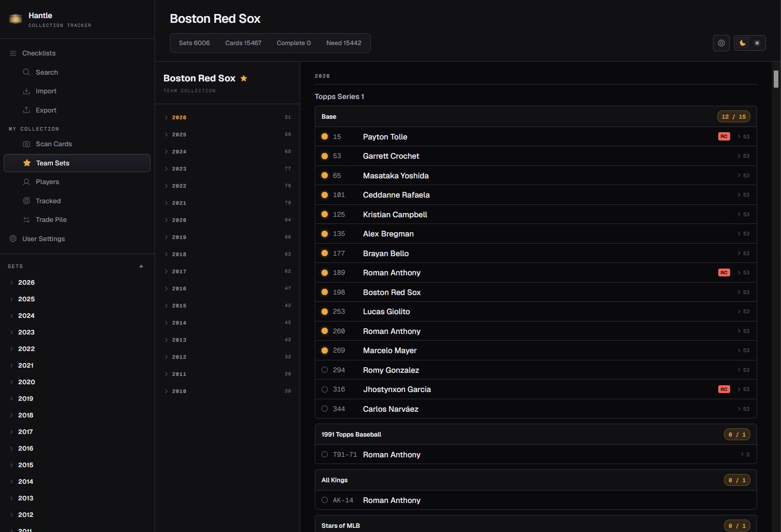781x532 pixels.
Task: Open the Trade Pile swap icon
Action: [x=26, y=220]
